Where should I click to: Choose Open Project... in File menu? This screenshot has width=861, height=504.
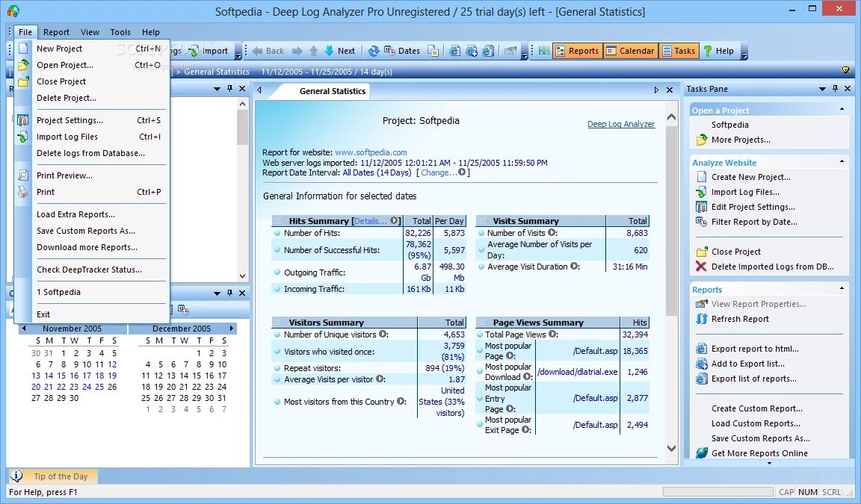point(92,65)
